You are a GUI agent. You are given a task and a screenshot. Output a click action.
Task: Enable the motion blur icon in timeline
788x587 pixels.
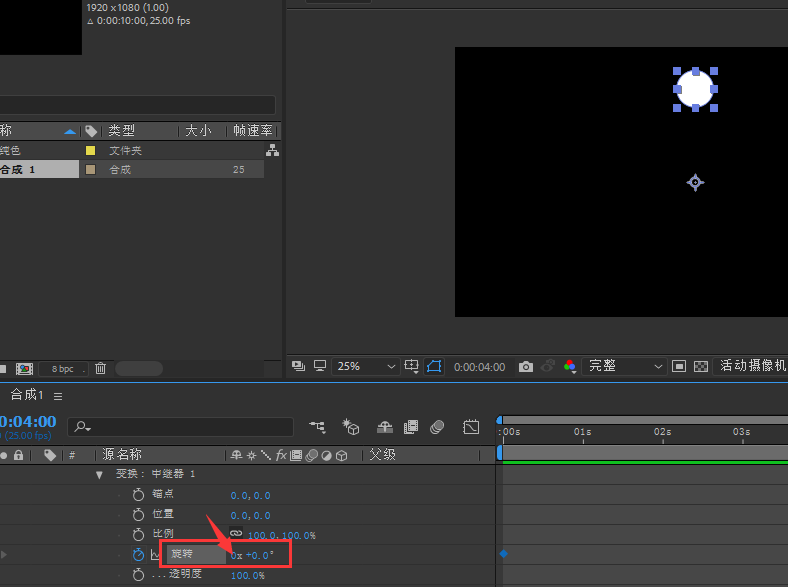click(x=437, y=427)
